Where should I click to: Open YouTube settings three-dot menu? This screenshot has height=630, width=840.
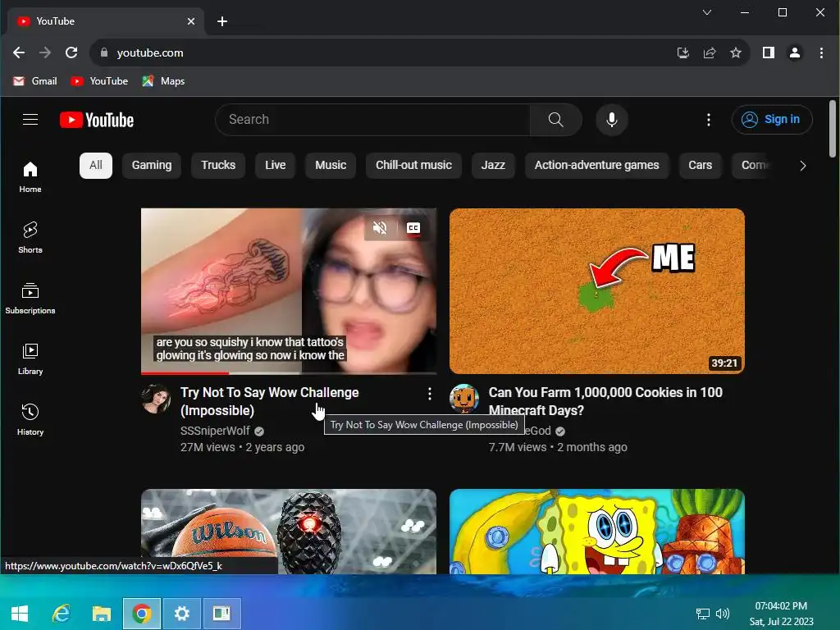click(x=708, y=120)
